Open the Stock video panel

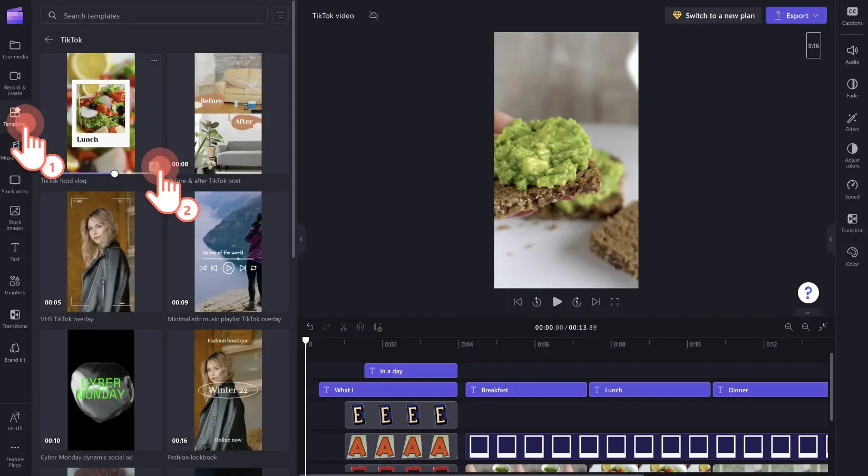pos(15,183)
